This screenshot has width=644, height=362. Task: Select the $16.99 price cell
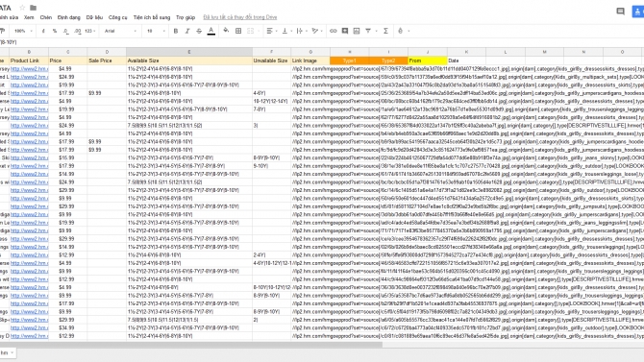pos(68,157)
